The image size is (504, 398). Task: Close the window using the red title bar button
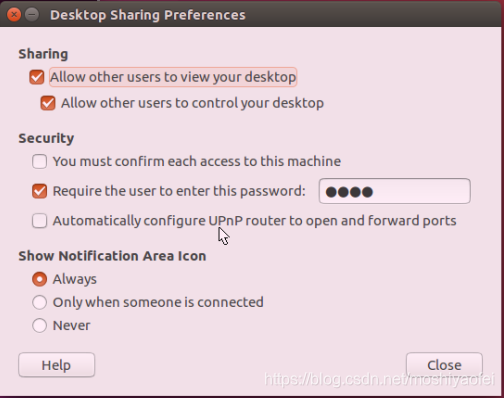[14, 15]
